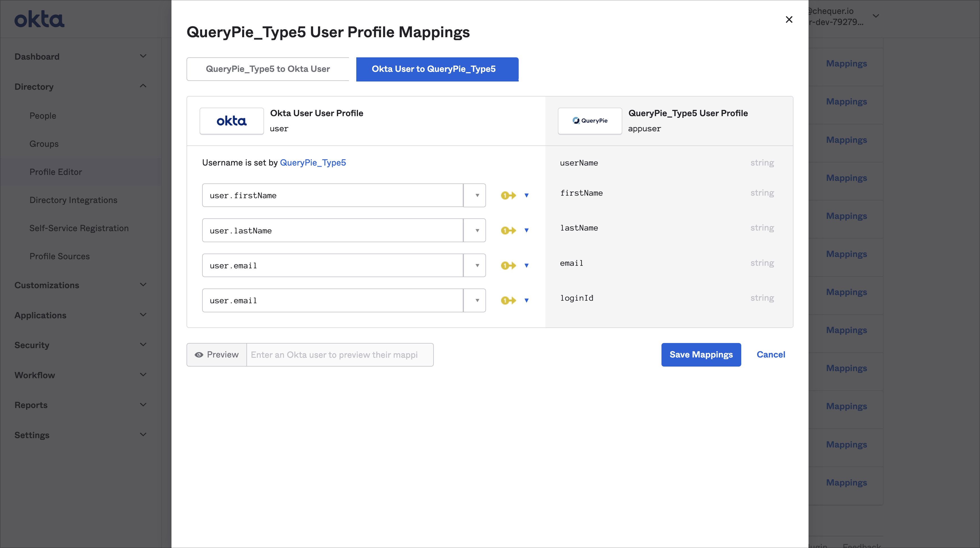Open apply-mapping options for firstName
Viewport: 980px width, 548px height.
pos(527,195)
